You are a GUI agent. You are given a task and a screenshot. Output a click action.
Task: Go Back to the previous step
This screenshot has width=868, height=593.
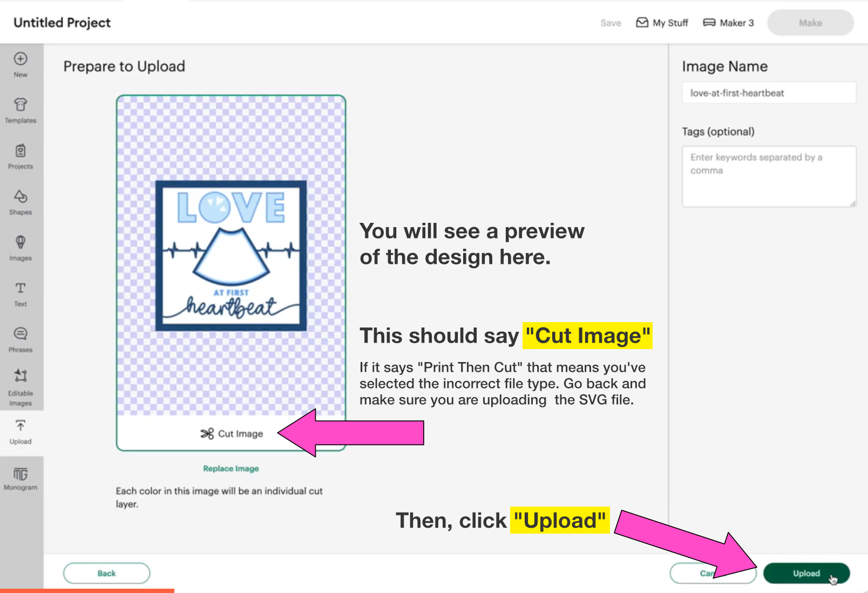(106, 573)
